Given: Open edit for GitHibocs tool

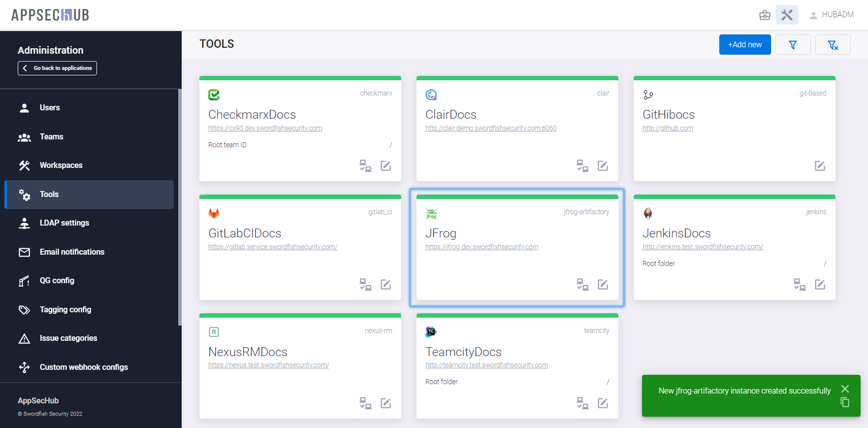Looking at the screenshot, I should click(x=820, y=166).
